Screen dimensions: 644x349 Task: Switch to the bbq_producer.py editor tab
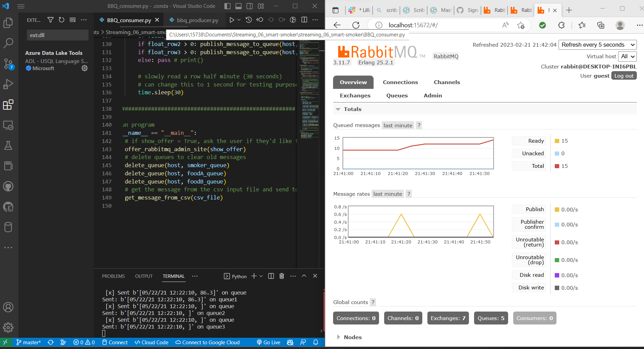pos(194,20)
